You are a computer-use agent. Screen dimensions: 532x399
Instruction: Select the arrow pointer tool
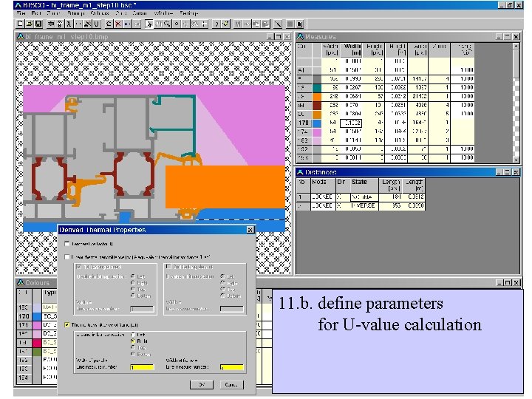tap(149, 24)
